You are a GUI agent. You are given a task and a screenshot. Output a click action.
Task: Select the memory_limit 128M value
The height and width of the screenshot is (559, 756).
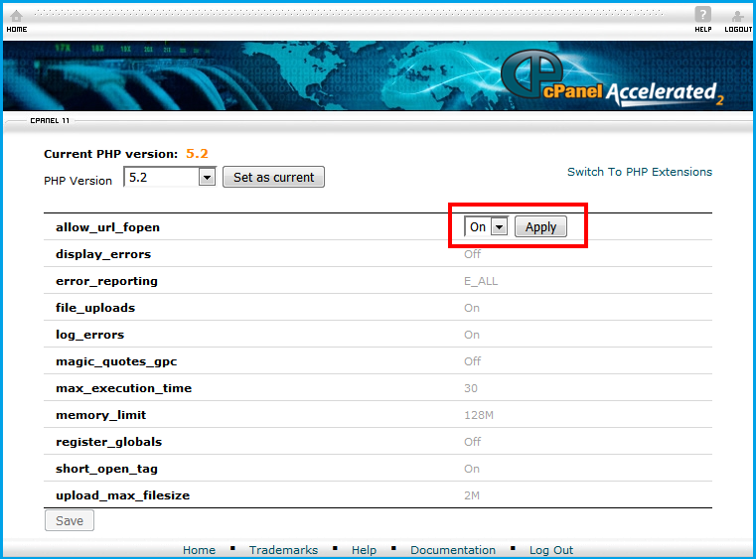pos(478,415)
